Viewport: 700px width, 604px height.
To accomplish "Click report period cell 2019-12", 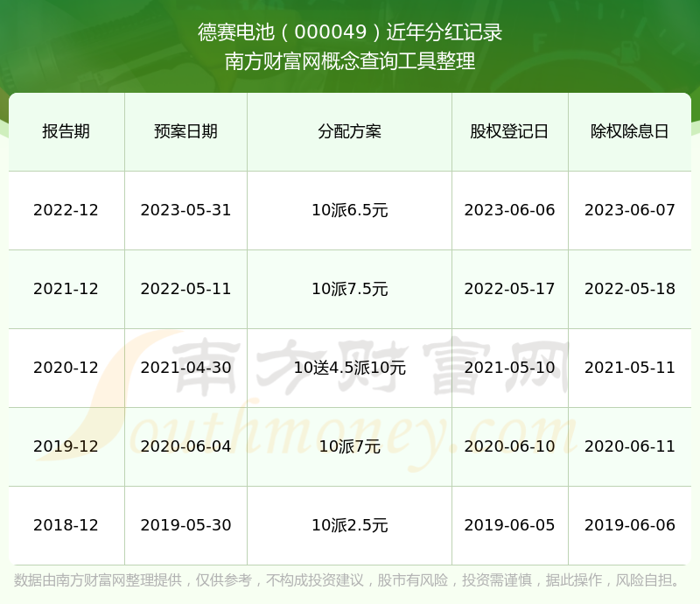I will pyautogui.click(x=66, y=446).
